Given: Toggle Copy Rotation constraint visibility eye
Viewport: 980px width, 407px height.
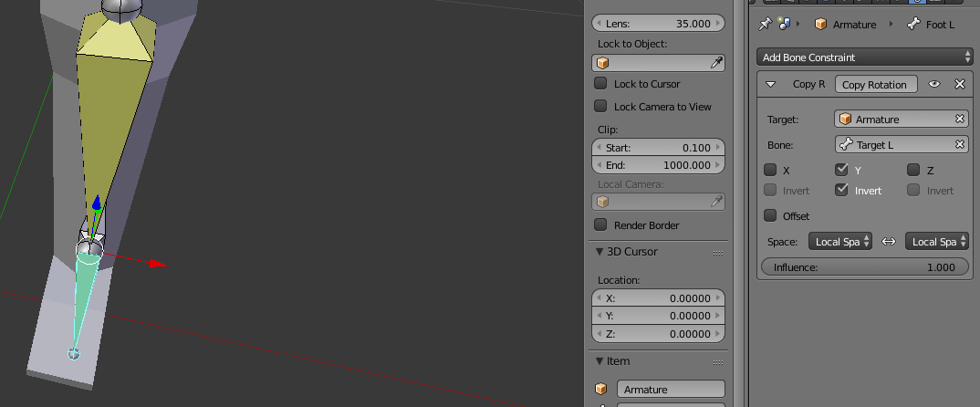Looking at the screenshot, I should coord(934,84).
